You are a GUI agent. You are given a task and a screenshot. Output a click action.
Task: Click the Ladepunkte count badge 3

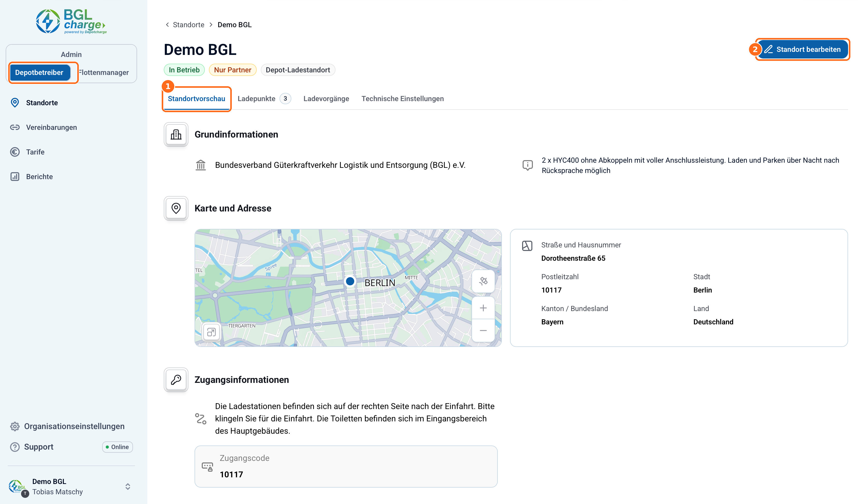(x=285, y=99)
